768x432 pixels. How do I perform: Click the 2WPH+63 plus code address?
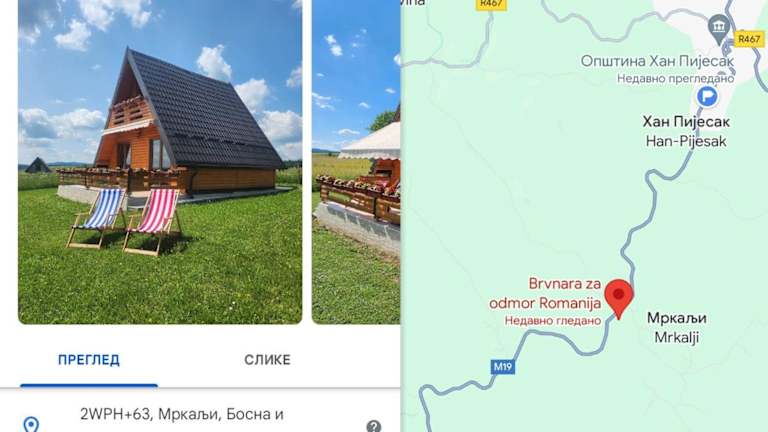click(x=182, y=414)
